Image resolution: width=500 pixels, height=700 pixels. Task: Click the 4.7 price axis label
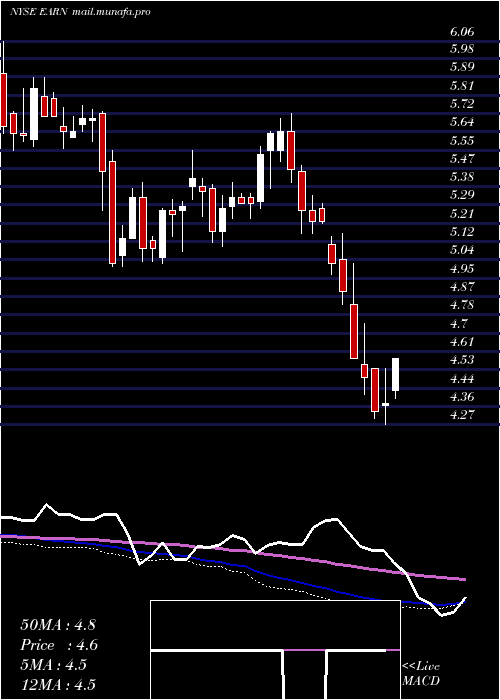pos(458,323)
